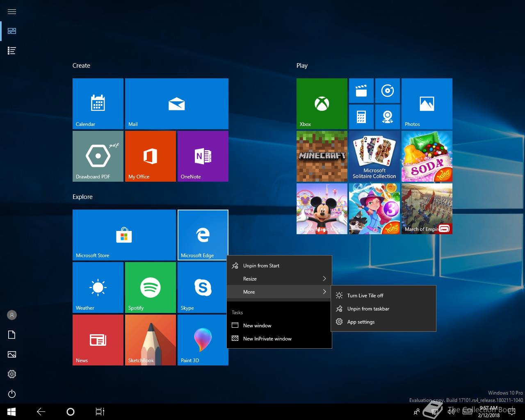Open the Skype tile
This screenshot has height=420, width=525.
pos(203,288)
